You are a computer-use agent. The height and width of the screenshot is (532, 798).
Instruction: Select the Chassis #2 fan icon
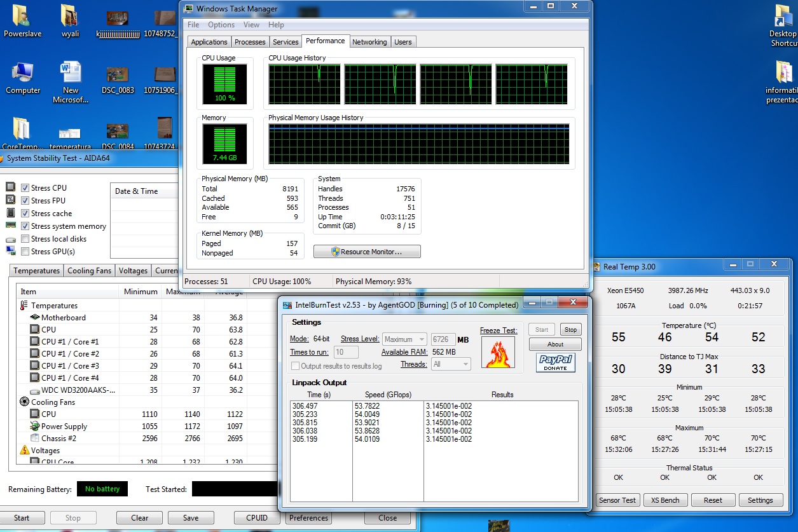(35, 439)
